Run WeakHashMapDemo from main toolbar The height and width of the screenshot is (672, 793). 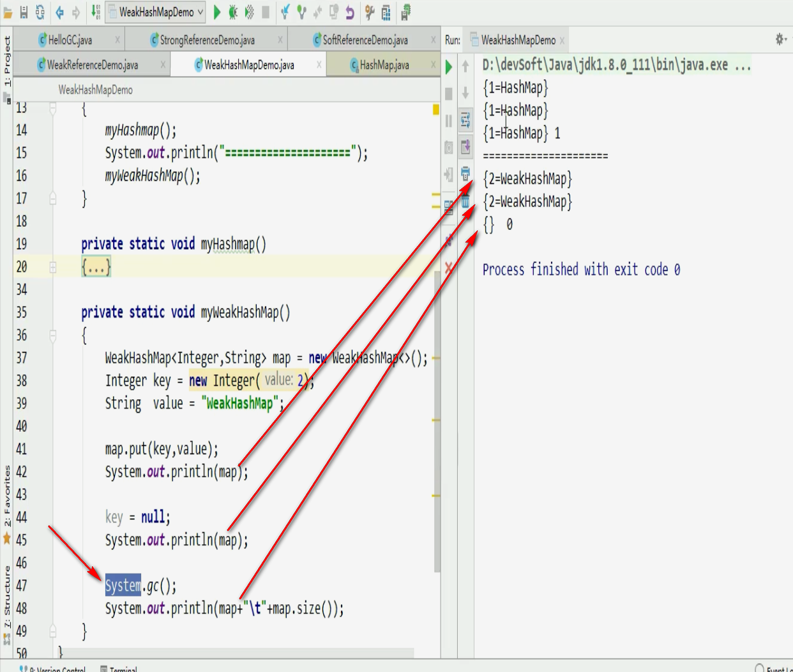coord(217,11)
